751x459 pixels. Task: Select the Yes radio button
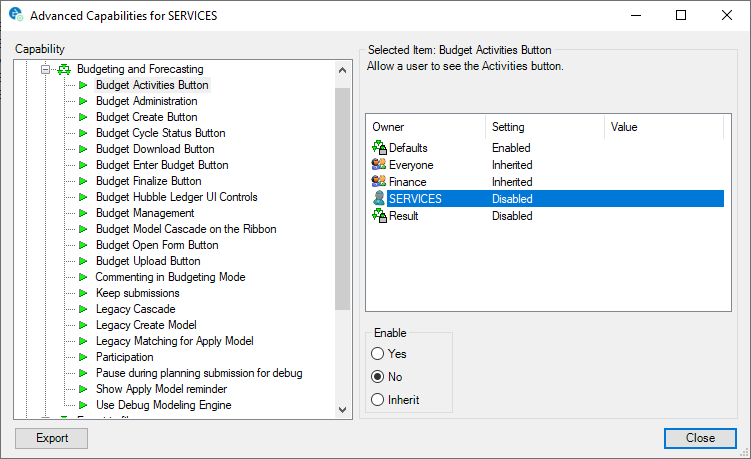(377, 354)
